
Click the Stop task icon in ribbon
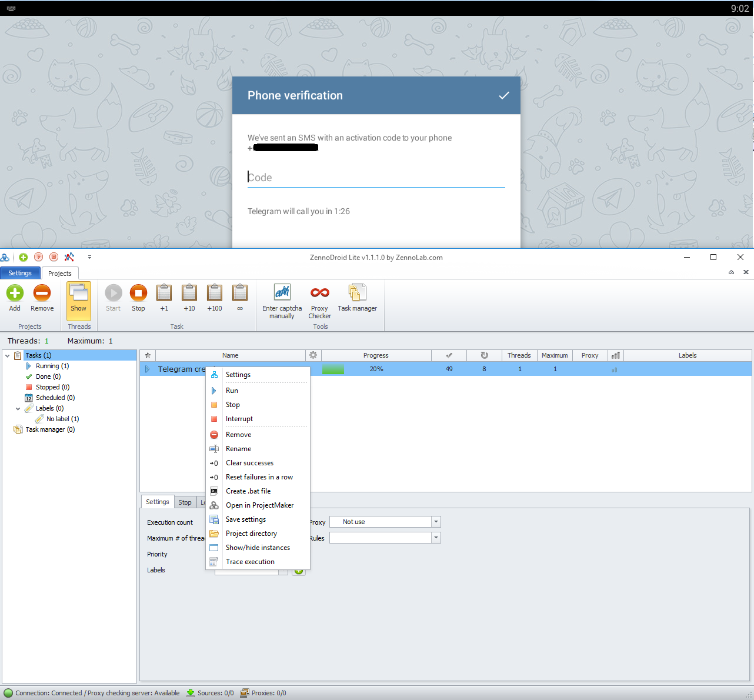(x=138, y=293)
